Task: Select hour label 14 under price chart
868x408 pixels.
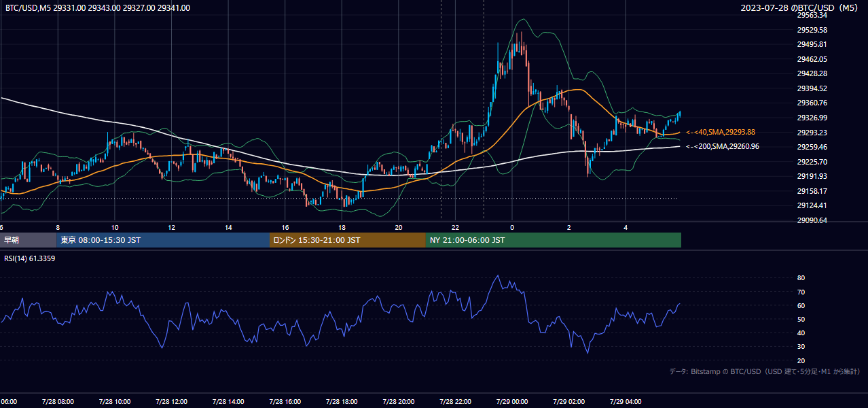Action: [228, 228]
